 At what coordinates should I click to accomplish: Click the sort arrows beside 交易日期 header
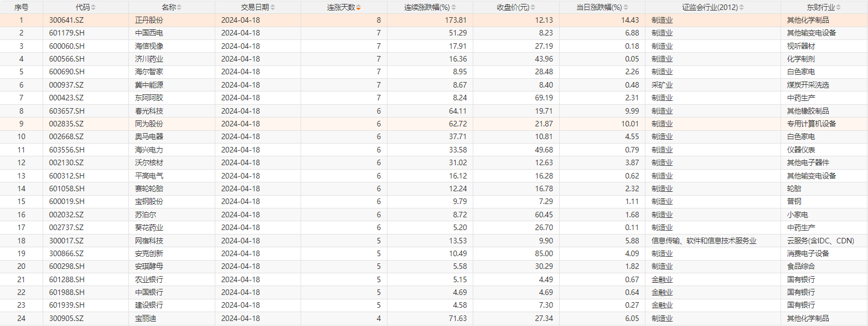click(272, 8)
